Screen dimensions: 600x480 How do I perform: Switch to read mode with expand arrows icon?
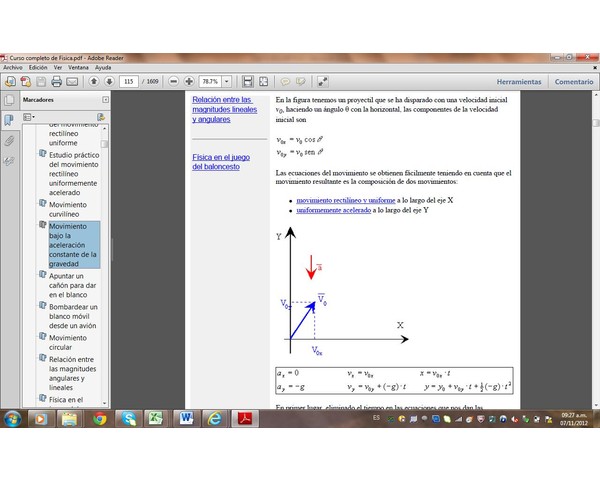[323, 82]
